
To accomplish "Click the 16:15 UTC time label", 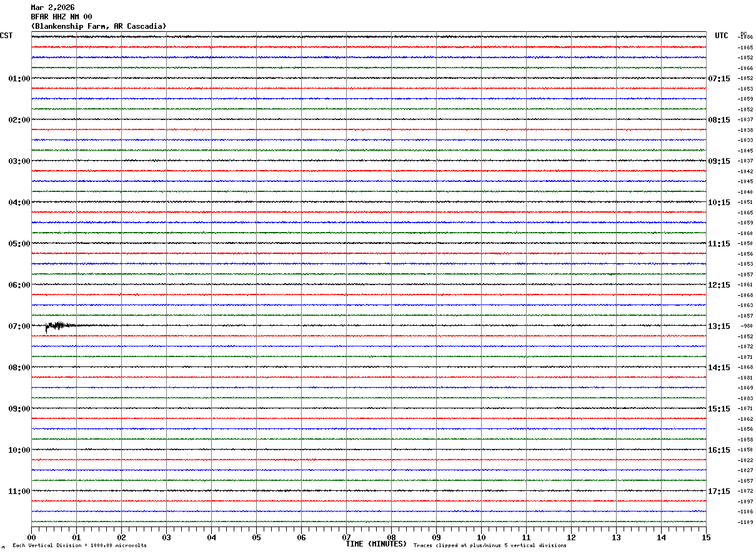I will click(719, 450).
